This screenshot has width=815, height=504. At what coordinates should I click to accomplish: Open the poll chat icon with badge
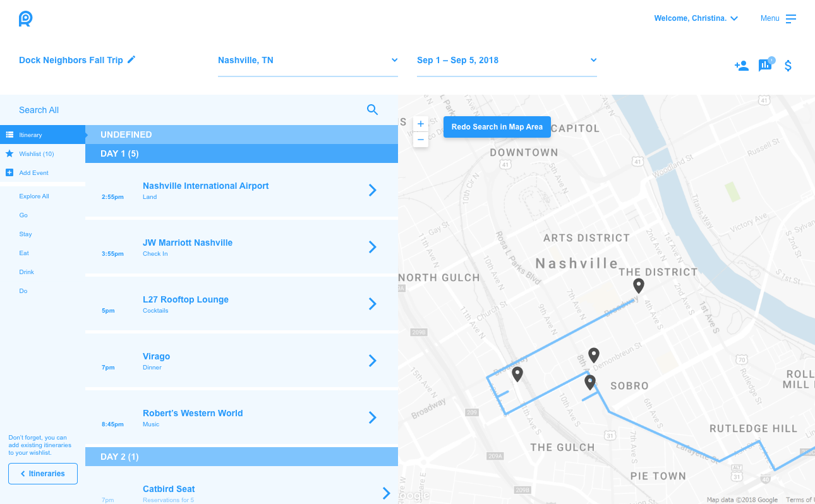[766, 64]
